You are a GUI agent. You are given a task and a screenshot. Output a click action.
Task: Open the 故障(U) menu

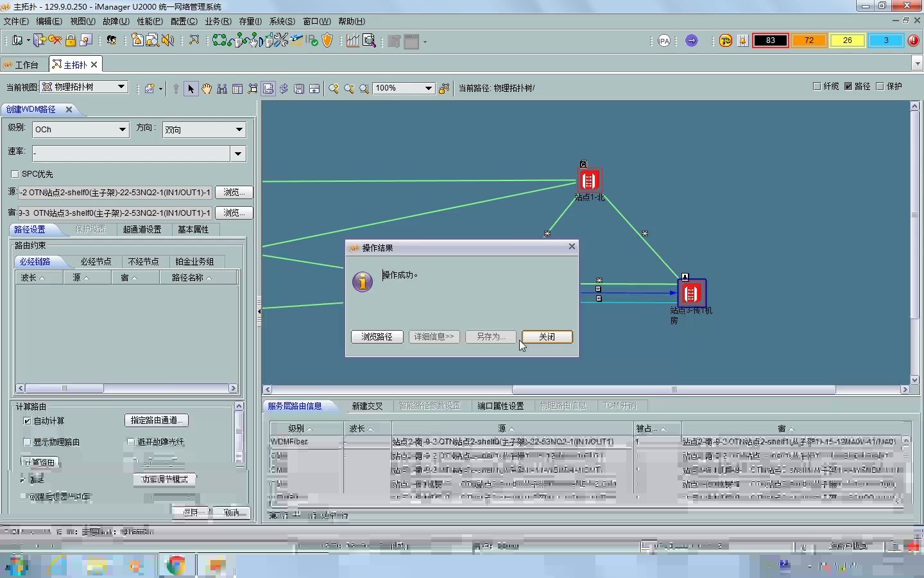(116, 21)
